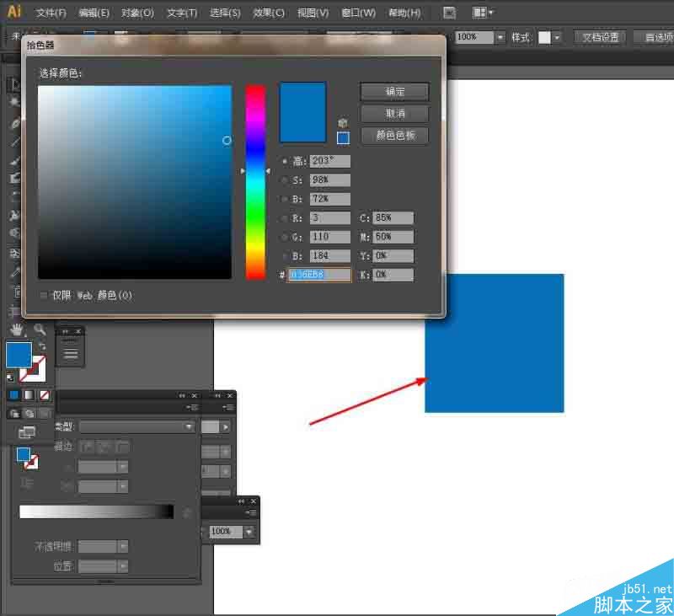Reset to default fill and stroke icon
674x616 pixels.
point(10,378)
